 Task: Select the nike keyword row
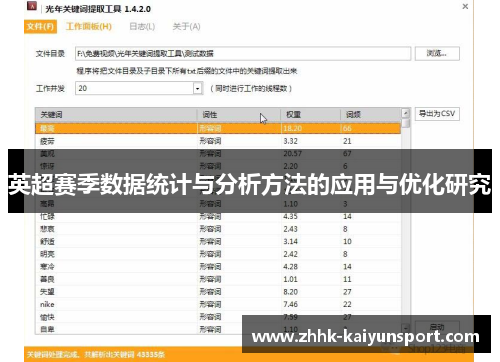tap(218, 304)
